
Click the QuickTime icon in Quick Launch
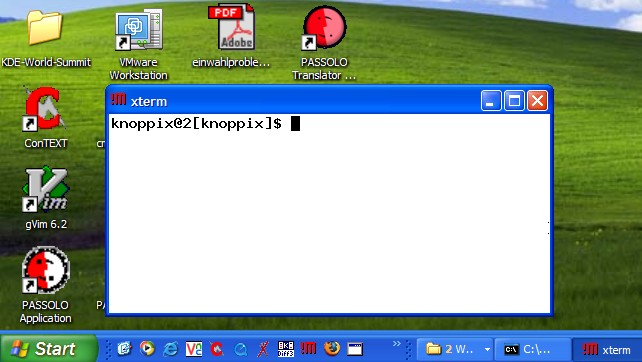click(240, 349)
